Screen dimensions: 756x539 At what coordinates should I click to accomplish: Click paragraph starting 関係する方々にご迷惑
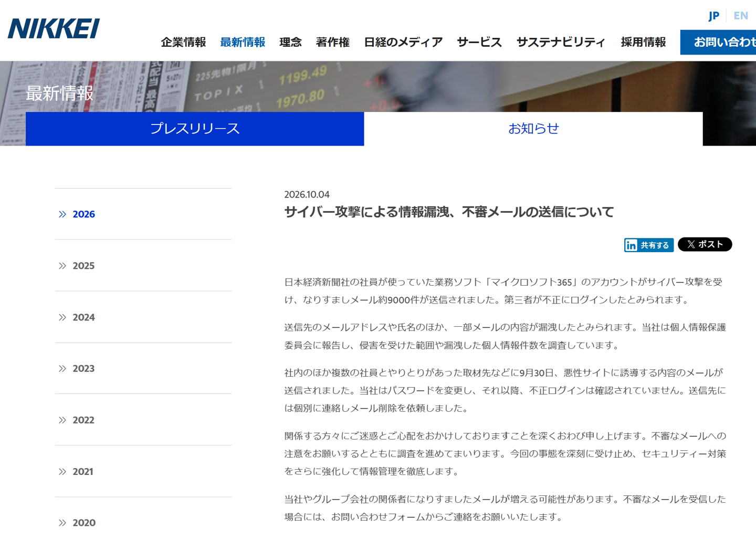(x=505, y=453)
